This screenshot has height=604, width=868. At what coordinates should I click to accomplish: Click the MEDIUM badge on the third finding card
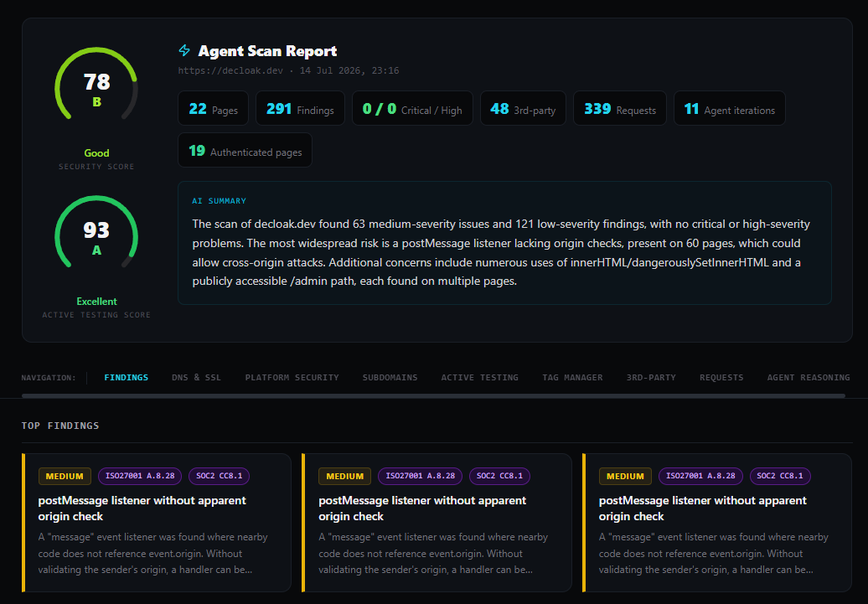[x=625, y=476]
